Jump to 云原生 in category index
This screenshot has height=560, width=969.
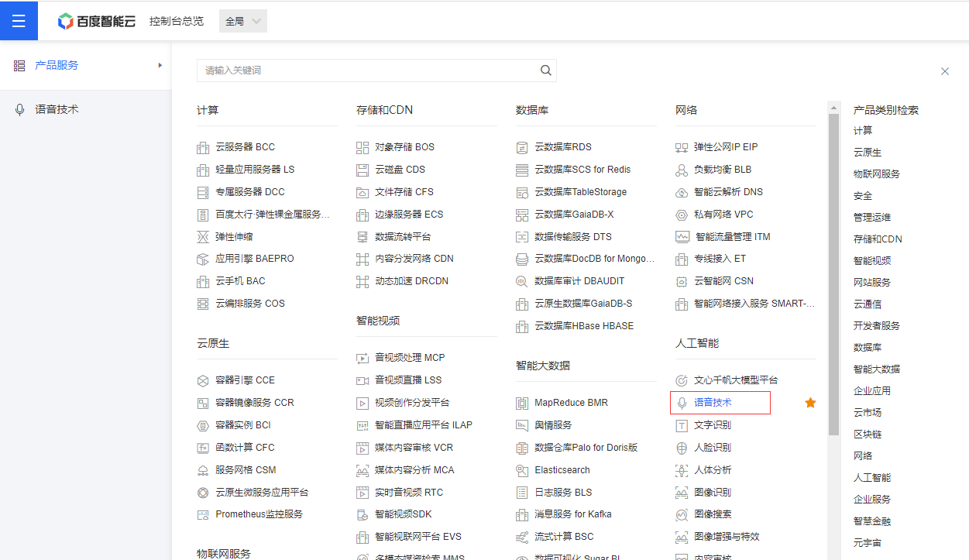pyautogui.click(x=868, y=153)
